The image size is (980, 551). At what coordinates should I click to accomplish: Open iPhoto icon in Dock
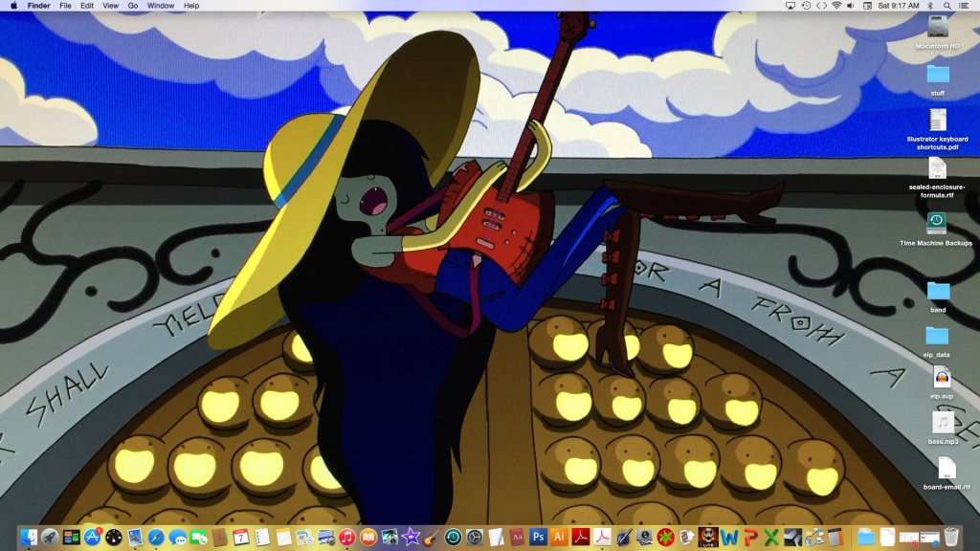pyautogui.click(x=390, y=538)
